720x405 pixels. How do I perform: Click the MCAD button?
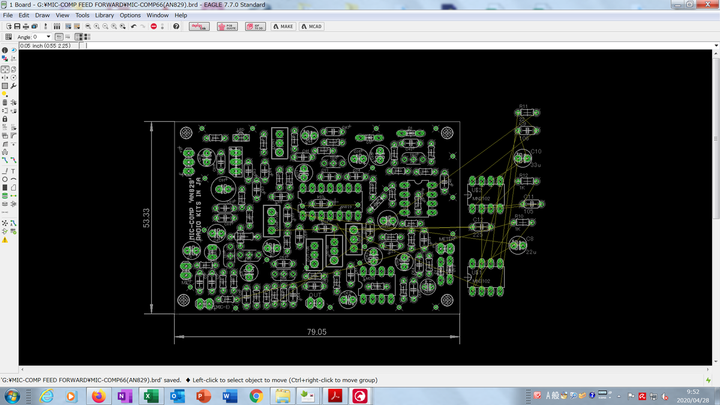311,26
